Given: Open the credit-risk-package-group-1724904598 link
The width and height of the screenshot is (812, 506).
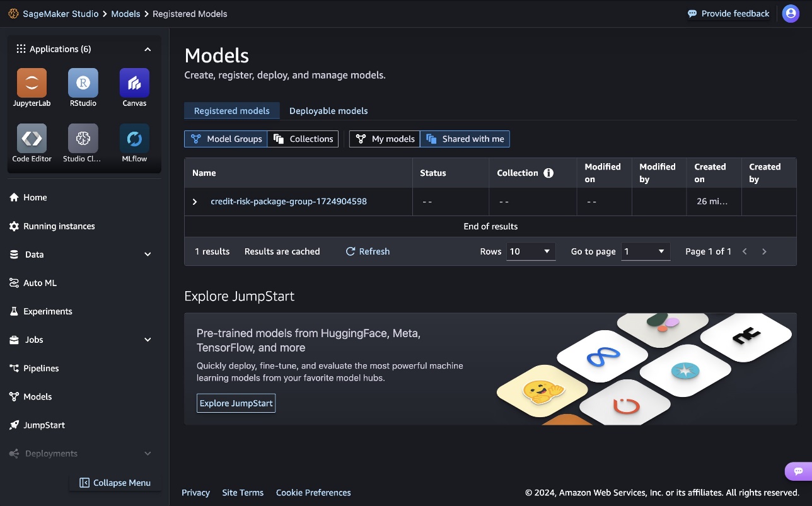Looking at the screenshot, I should click(x=289, y=202).
